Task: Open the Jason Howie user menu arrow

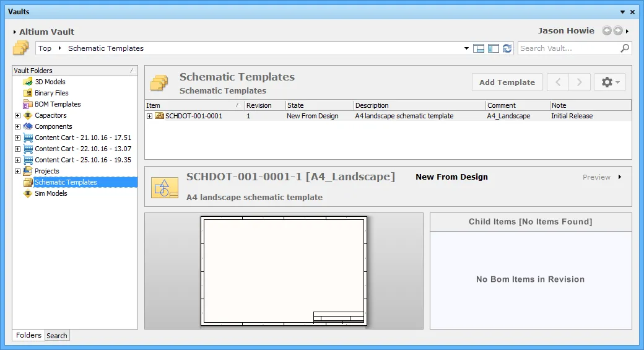Action: coord(627,31)
